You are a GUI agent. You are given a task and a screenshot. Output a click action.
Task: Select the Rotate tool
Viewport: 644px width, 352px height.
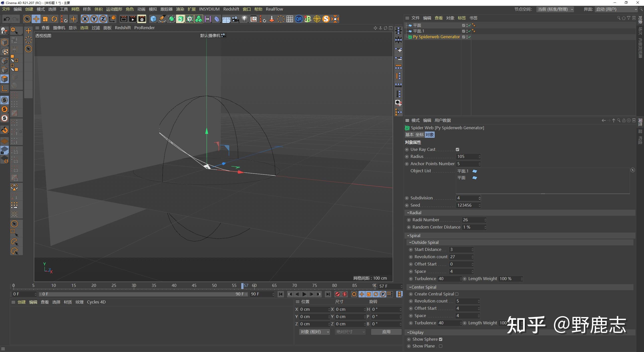(x=54, y=19)
